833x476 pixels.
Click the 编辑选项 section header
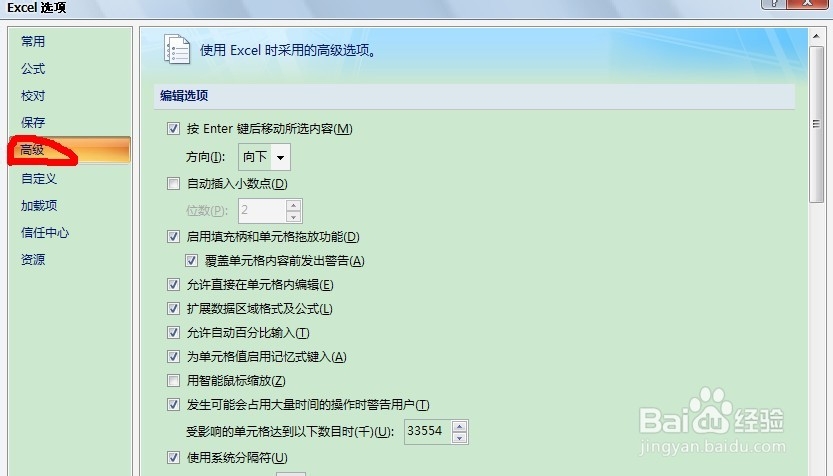(x=474, y=96)
